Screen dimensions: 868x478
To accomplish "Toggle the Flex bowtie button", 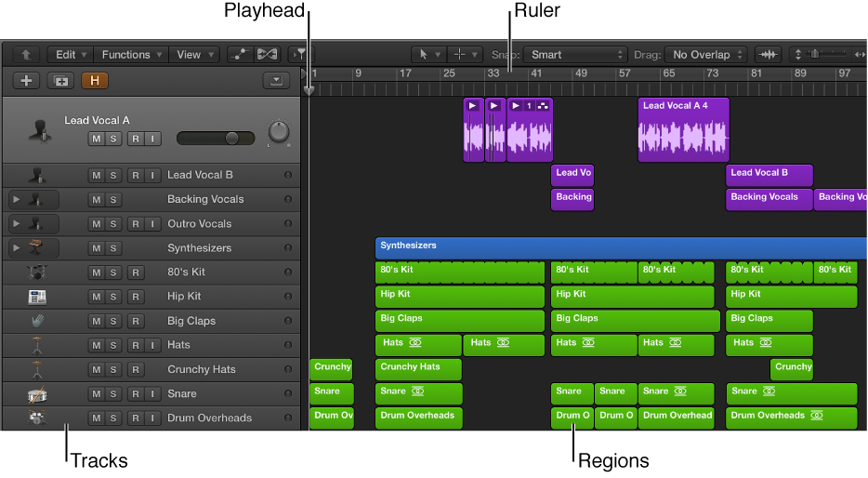I will (268, 54).
